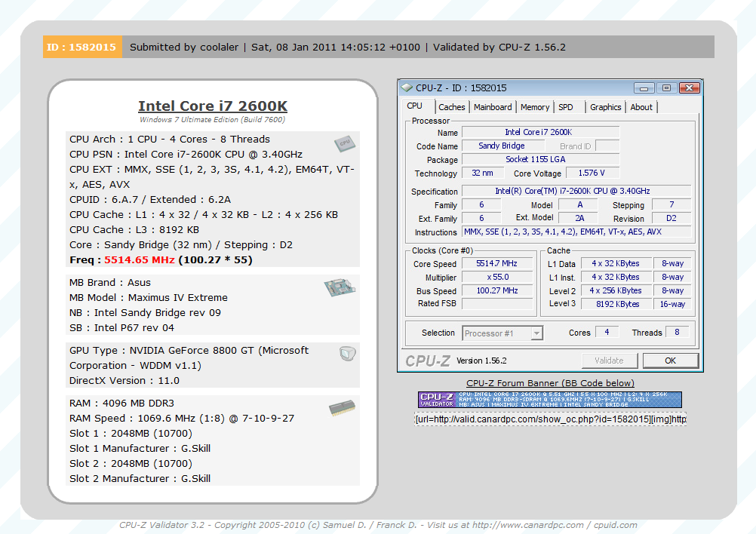756x534 pixels.
Task: Switch to the Memory tab
Action: tap(535, 107)
